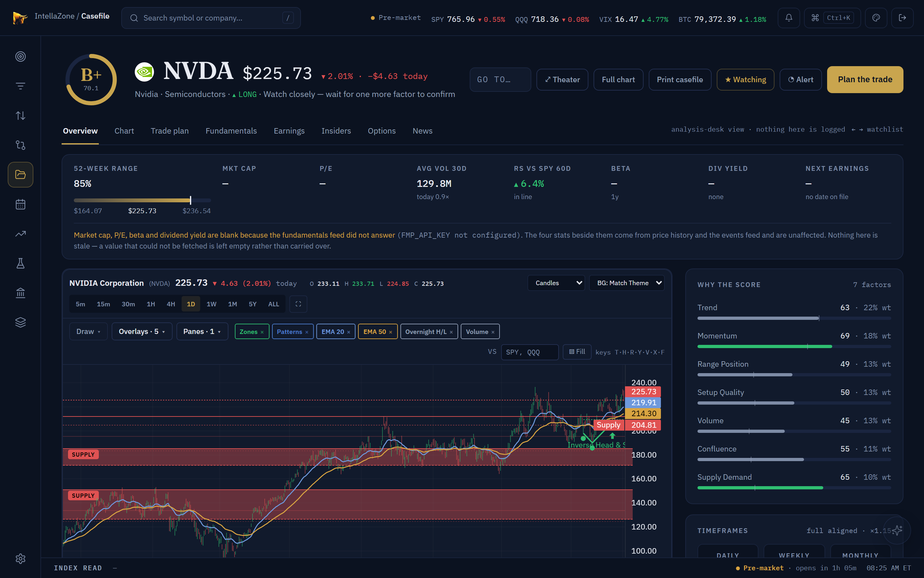Remove the EMA 20 overlay chip
The height and width of the screenshot is (578, 924).
click(x=349, y=332)
